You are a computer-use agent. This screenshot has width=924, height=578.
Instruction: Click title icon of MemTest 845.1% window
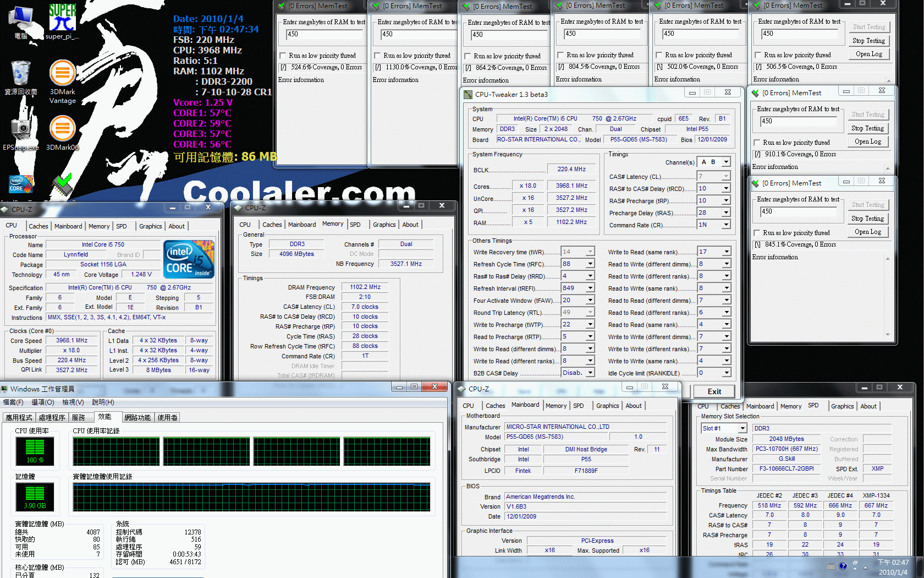click(756, 183)
